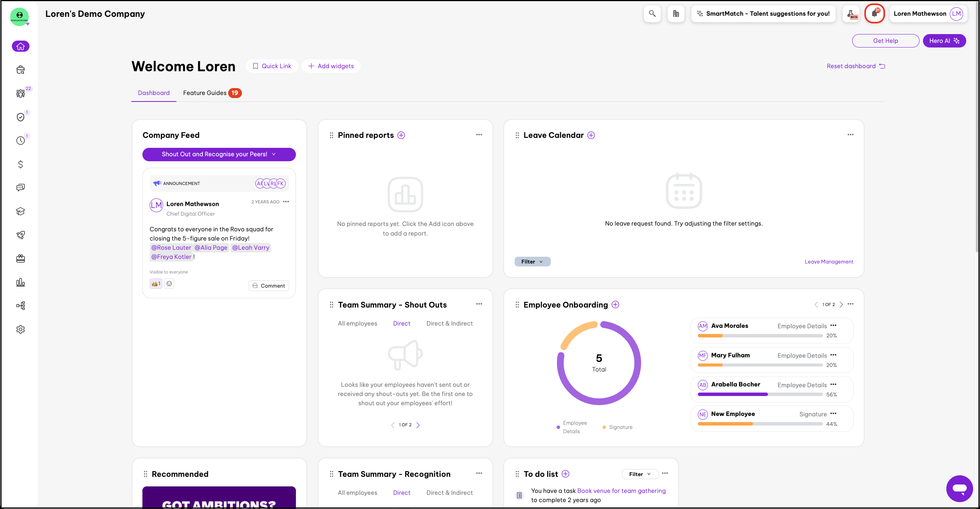Select All employees in Recognition widget
The width and height of the screenshot is (980, 509).
tap(357, 493)
